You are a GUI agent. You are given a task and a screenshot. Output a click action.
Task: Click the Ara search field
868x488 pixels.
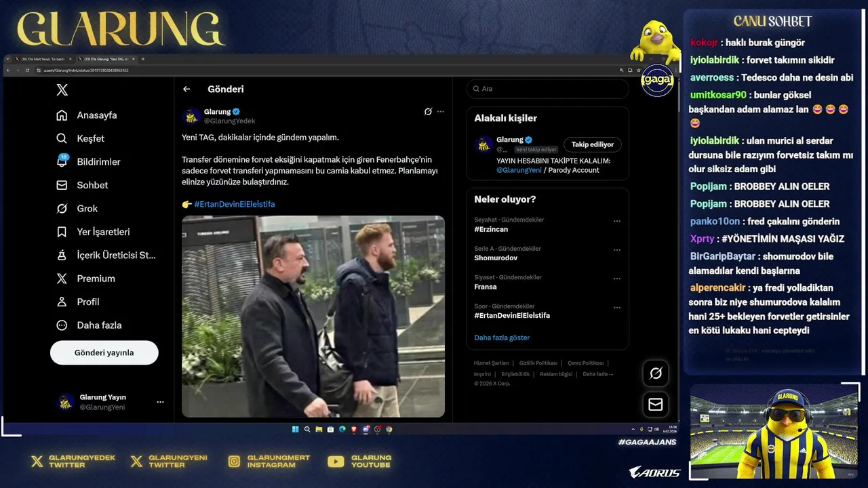(548, 89)
